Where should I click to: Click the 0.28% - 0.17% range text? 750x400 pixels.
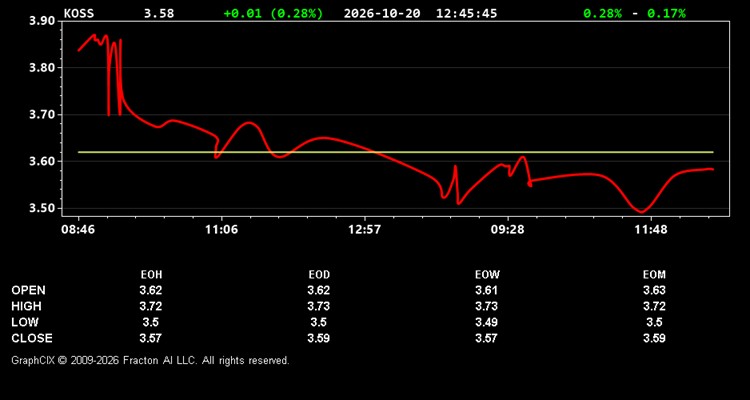(x=634, y=13)
